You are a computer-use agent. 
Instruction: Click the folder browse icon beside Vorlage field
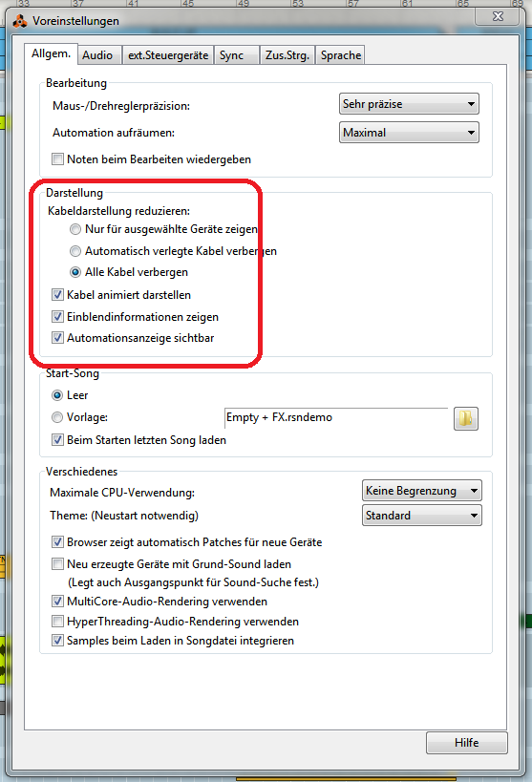coord(466,418)
